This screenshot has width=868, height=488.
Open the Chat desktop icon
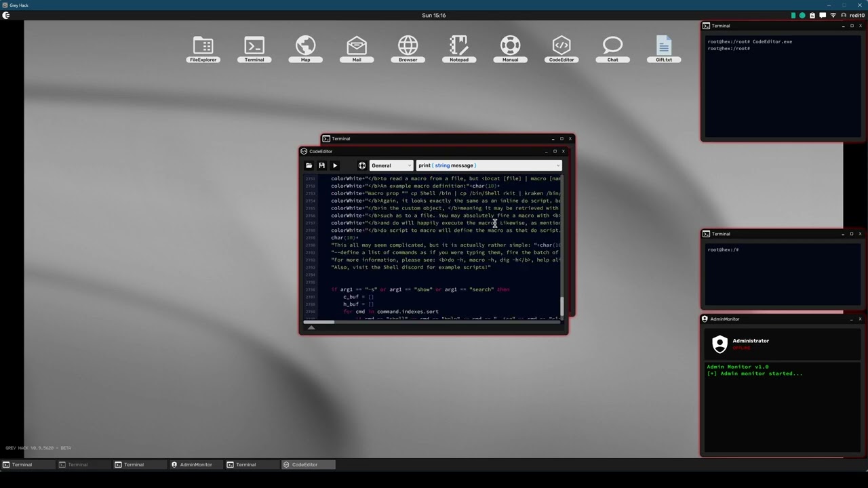click(612, 49)
